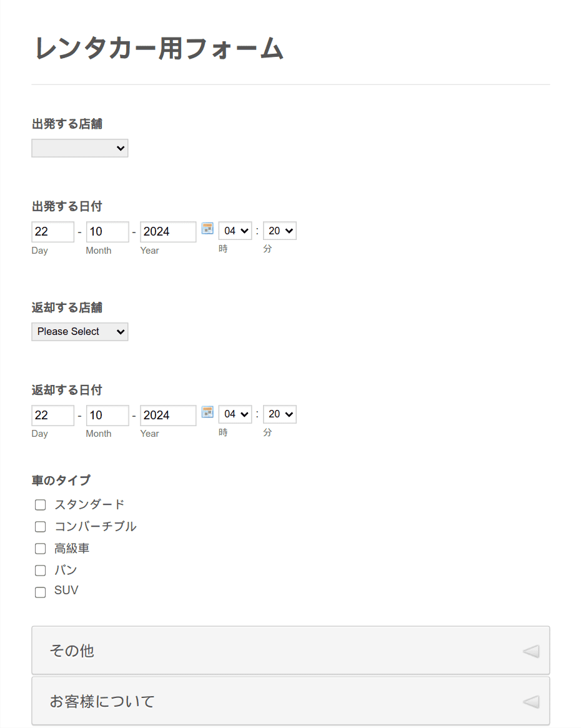The width and height of the screenshot is (581, 728).
Task: Check the コンバーチブル option
Action: [41, 527]
